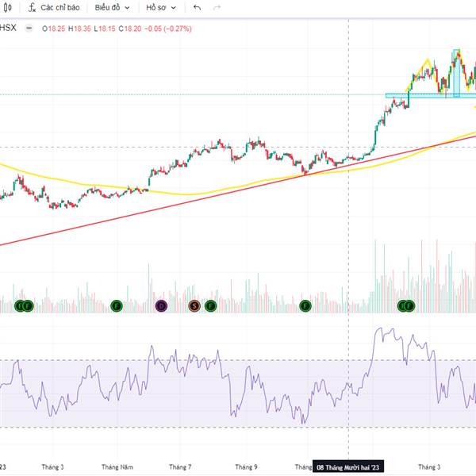Select the cyan horizontal support rectangle
Image resolution: width=476 pixels, height=476 pixels.
tap(431, 96)
